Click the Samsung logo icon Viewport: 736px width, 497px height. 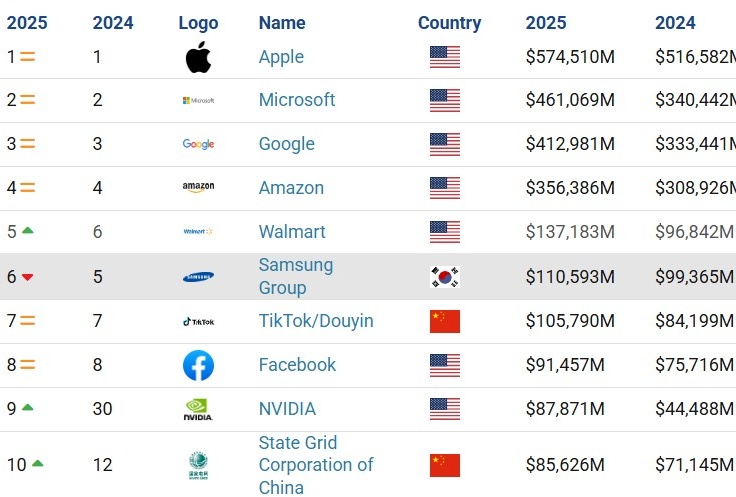(198, 277)
